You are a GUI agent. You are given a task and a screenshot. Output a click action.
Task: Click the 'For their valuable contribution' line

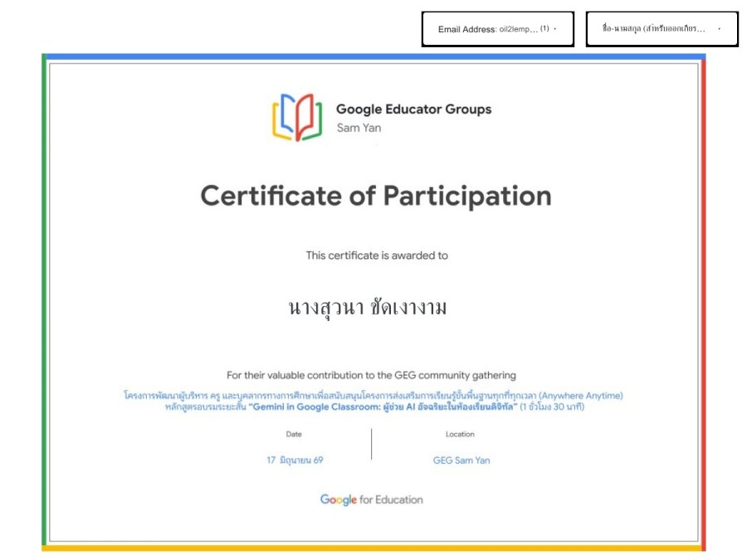(x=371, y=375)
